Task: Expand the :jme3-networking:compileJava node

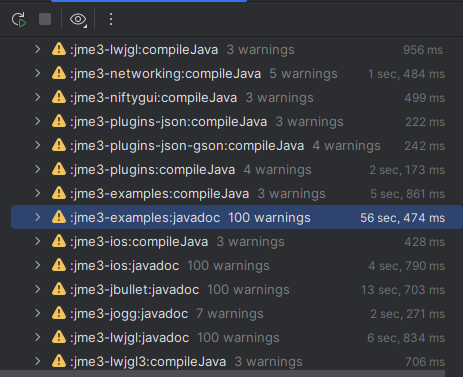Action: pos(38,74)
